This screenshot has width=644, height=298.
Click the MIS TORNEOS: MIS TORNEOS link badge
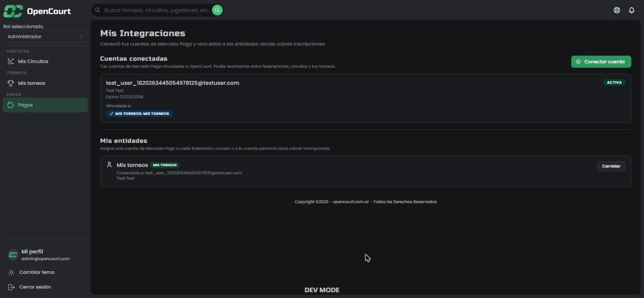(139, 114)
